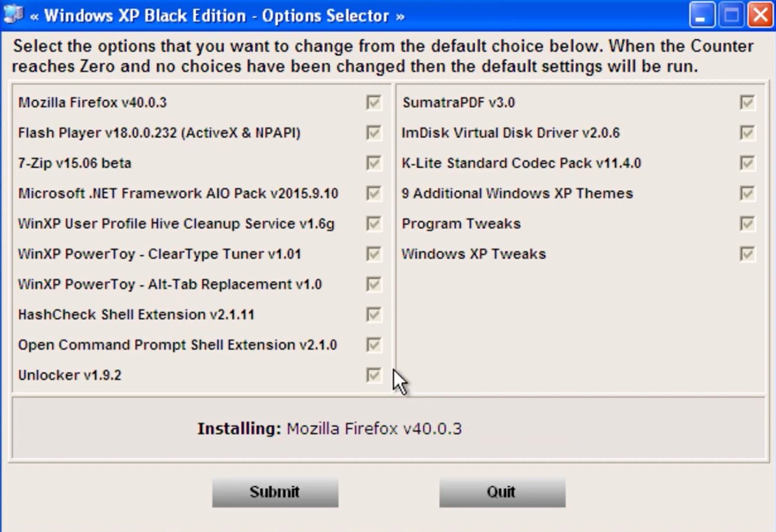Click 'Open Command Prompt Shell Extension v2.1.0' label
Image resolution: width=776 pixels, height=532 pixels.
point(178,345)
